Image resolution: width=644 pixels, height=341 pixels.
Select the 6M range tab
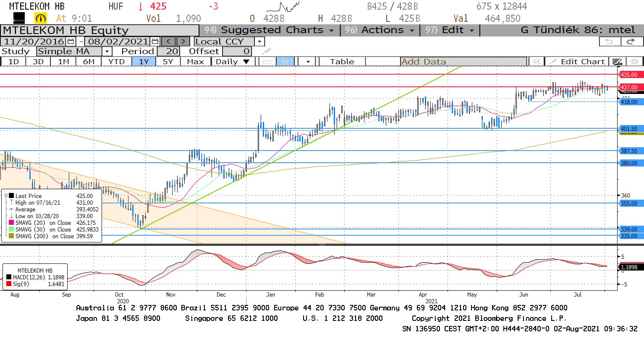pos(89,61)
